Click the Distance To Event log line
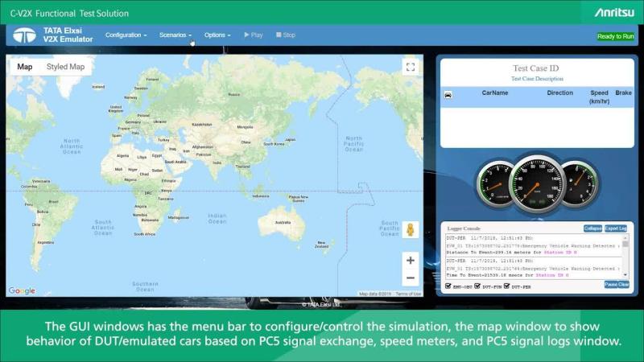The height and width of the screenshot is (362, 644). (x=512, y=252)
